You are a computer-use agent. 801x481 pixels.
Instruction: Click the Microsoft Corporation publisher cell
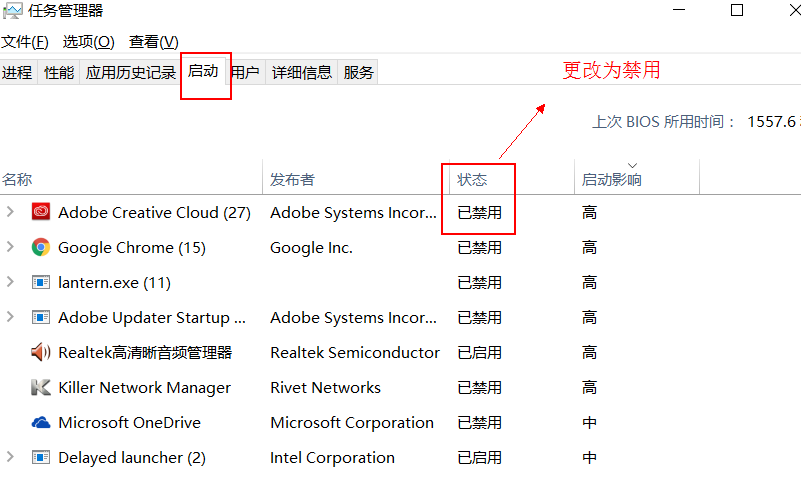[352, 423]
